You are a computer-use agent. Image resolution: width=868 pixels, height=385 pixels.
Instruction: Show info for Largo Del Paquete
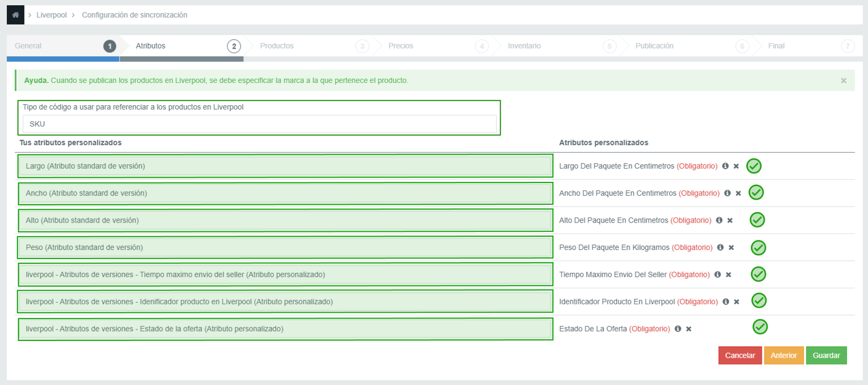coord(725,166)
